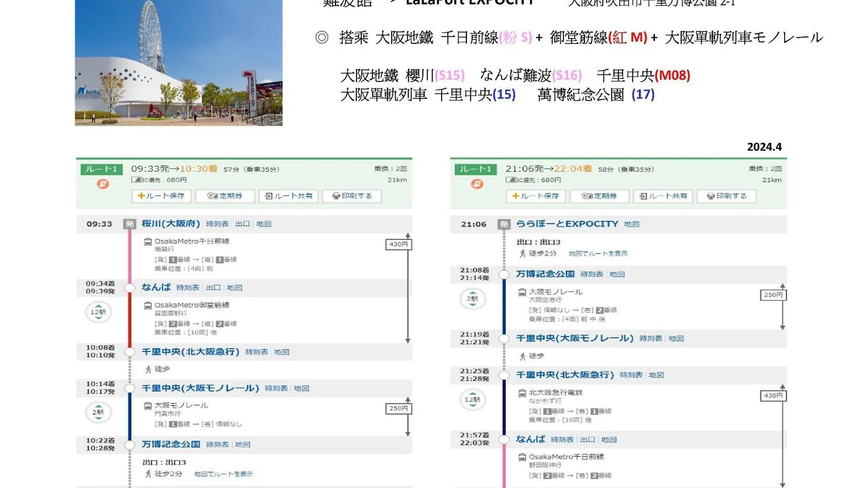The image size is (868, 488).
Task: Click 印刷する in the 21:06 departure route
Action: (x=726, y=196)
